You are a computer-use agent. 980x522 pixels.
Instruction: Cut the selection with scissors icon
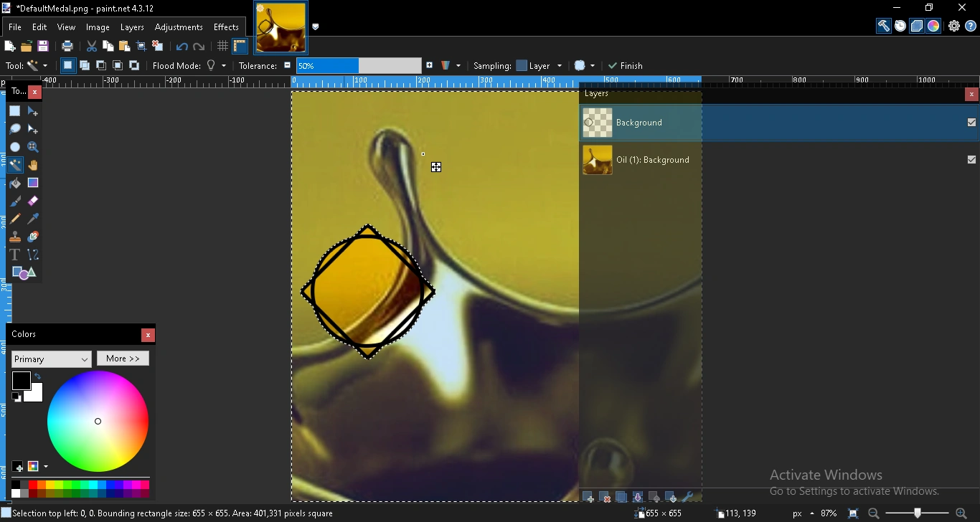[92, 47]
